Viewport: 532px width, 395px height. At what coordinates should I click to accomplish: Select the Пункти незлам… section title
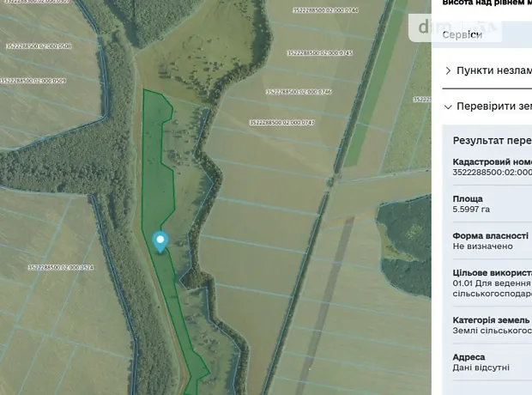click(x=493, y=71)
